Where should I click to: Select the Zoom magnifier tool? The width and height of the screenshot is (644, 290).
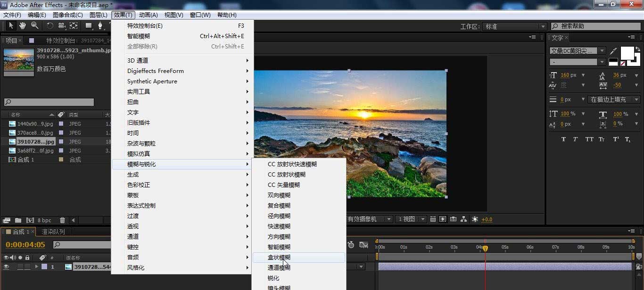(34, 26)
